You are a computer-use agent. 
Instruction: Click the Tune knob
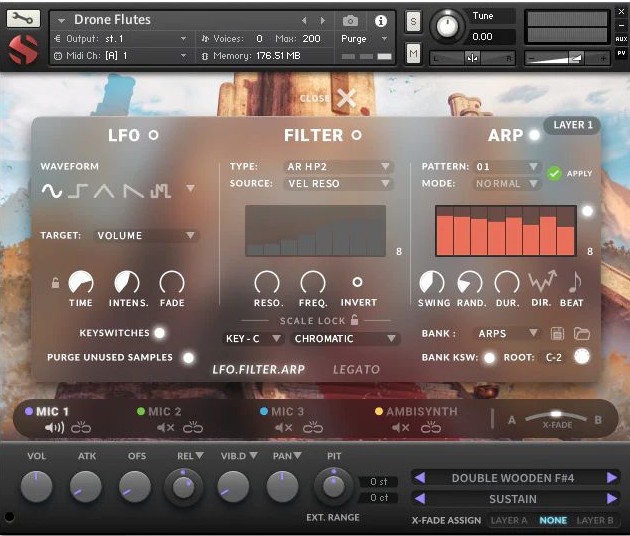[x=447, y=26]
